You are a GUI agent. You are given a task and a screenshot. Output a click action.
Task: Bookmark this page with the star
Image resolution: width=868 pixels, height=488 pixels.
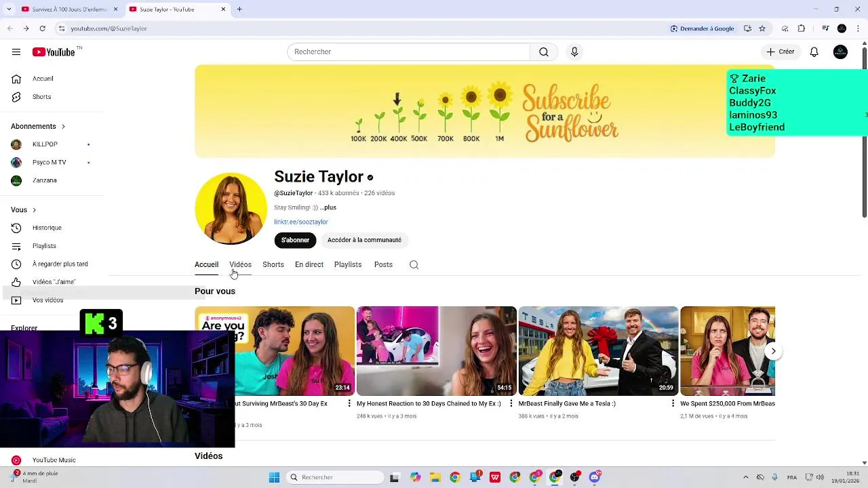coord(762,28)
